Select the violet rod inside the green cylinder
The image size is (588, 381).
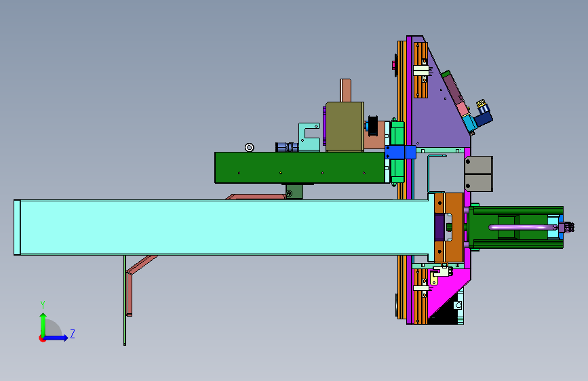523,227
